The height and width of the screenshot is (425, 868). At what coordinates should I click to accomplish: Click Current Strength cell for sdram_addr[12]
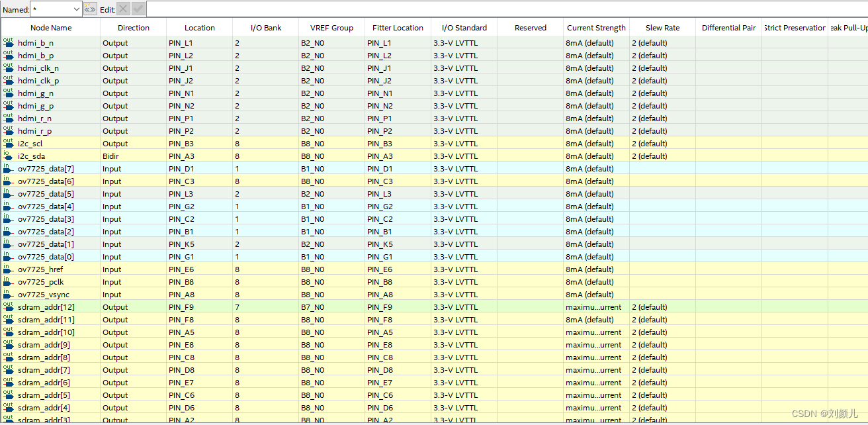tap(597, 307)
